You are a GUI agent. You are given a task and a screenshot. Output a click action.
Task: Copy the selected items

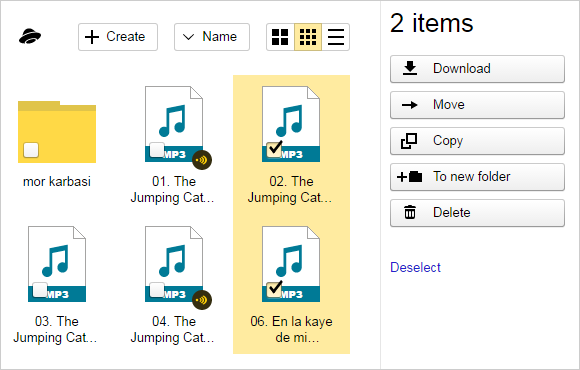point(477,141)
